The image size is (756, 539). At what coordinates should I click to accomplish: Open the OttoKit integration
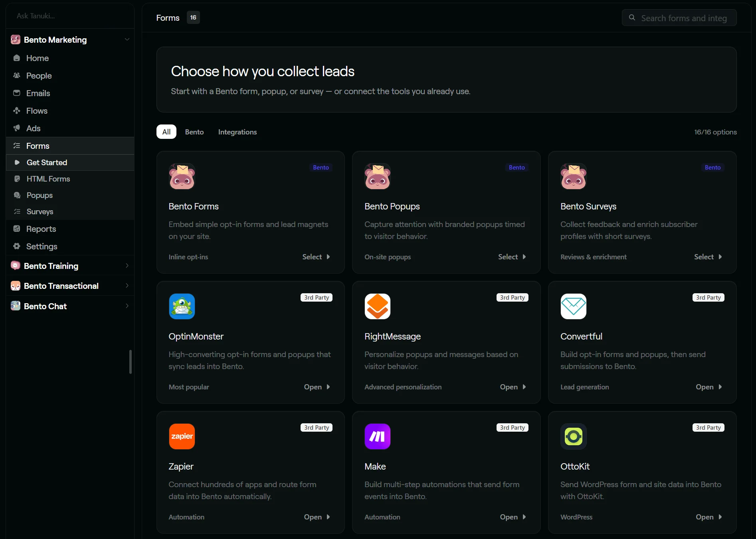(x=709, y=517)
